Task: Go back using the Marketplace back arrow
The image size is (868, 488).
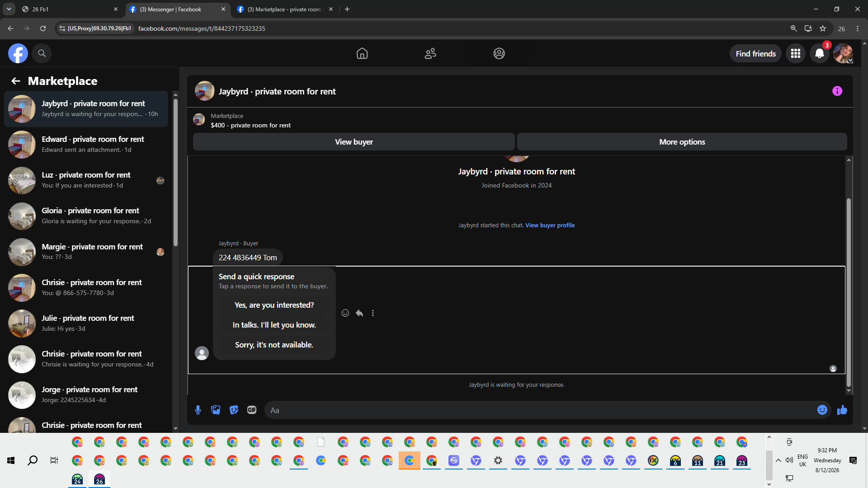Action: pos(16,81)
